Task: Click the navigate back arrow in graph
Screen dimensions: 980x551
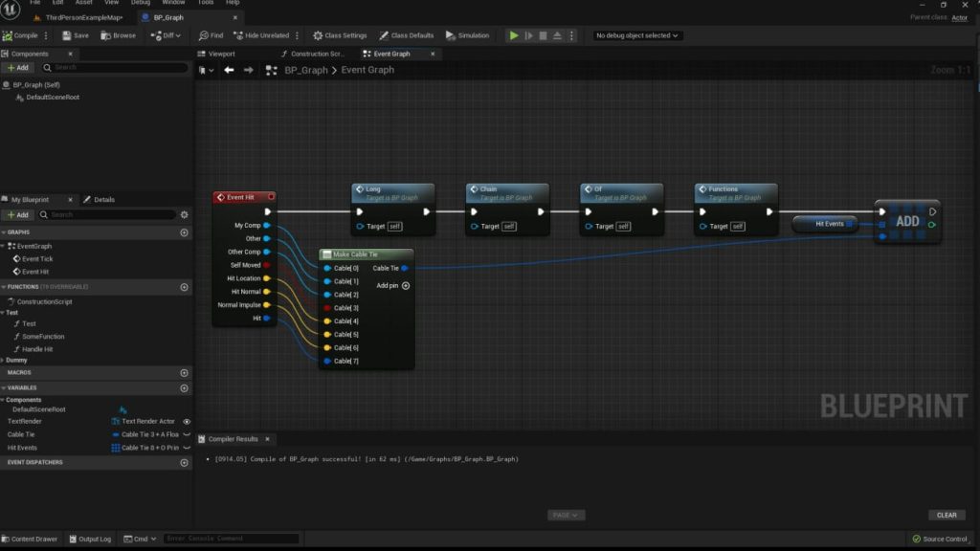Action: click(x=229, y=70)
